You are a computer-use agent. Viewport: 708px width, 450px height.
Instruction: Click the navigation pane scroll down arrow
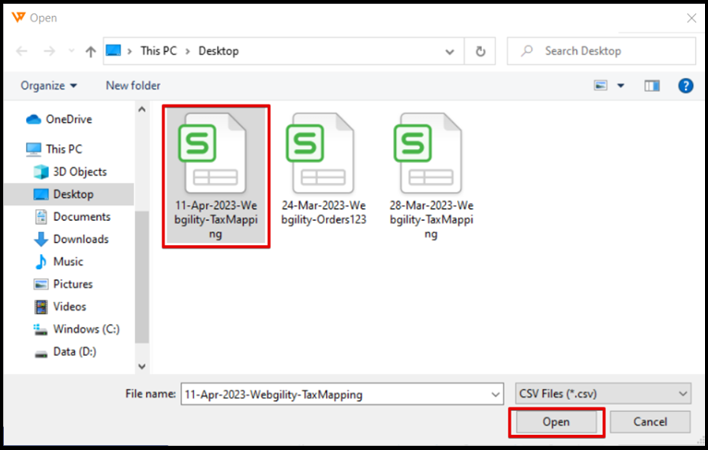[x=142, y=367]
